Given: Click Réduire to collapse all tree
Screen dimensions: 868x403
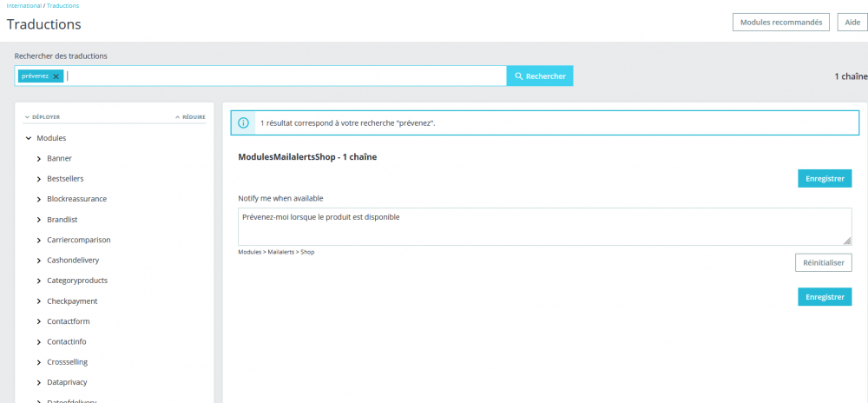Looking at the screenshot, I should [190, 116].
